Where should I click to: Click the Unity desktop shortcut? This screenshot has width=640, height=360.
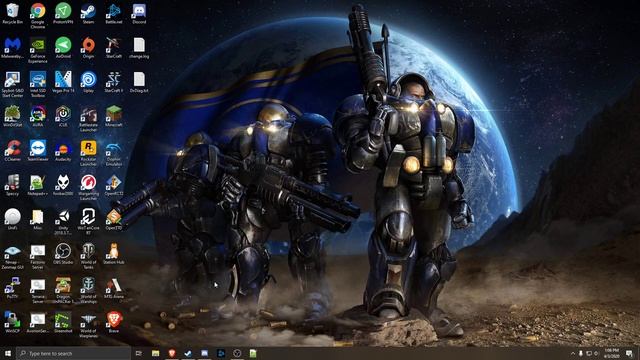coord(63,222)
